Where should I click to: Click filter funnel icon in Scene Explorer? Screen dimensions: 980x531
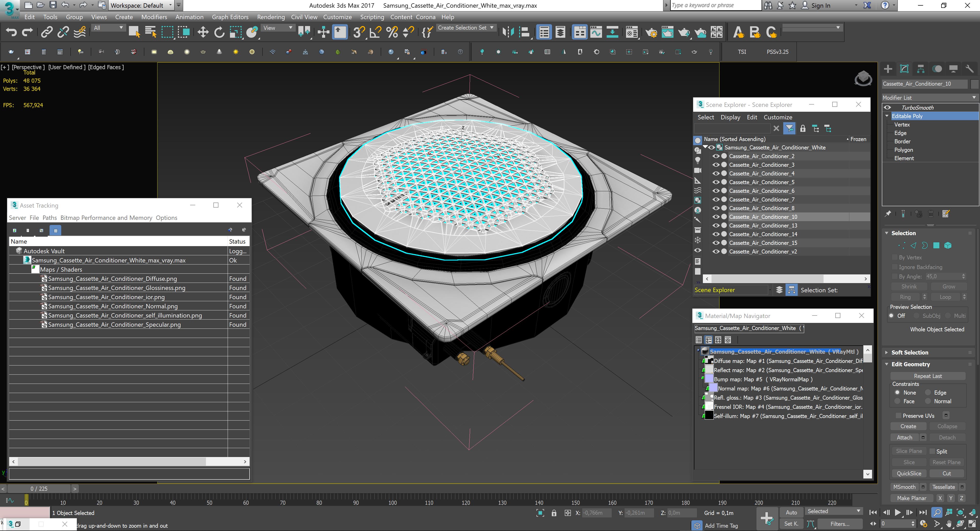coord(789,129)
